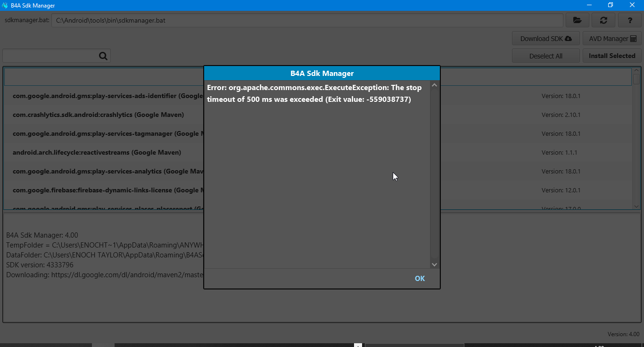Click the refresh icon button
644x347 pixels.
click(x=603, y=20)
